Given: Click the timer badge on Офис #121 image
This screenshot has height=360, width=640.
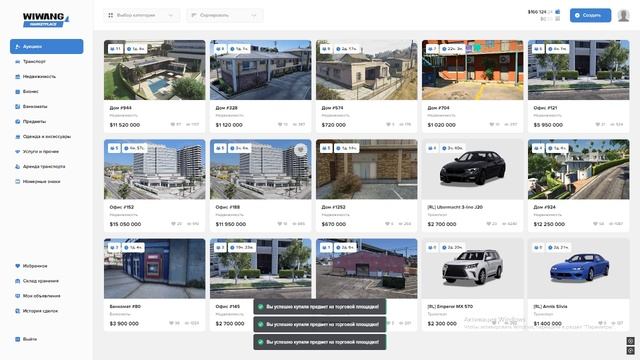Looking at the screenshot, I should pos(558,49).
